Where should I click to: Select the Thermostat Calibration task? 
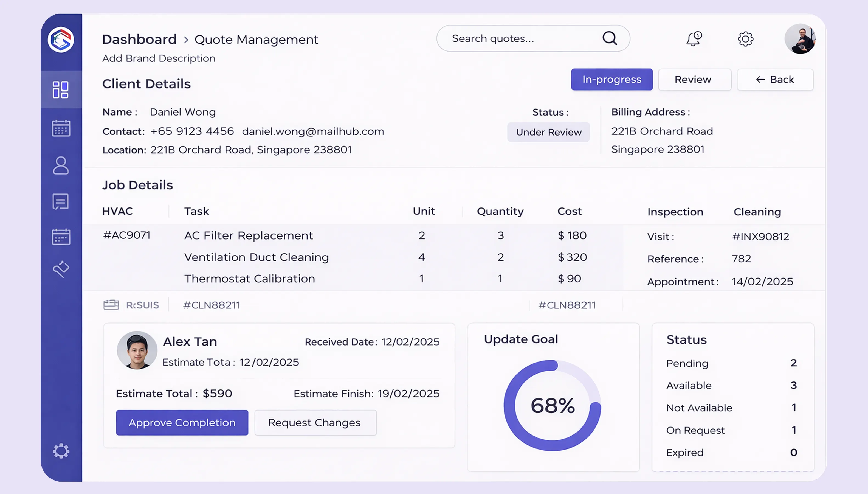point(250,279)
